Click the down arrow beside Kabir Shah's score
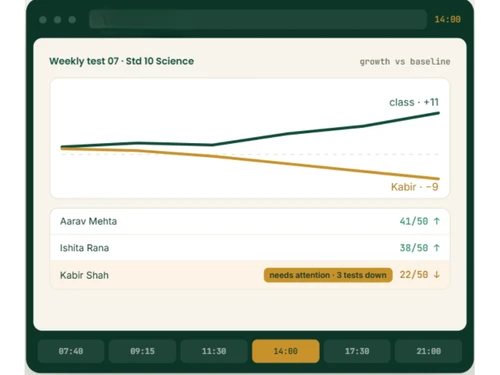The width and height of the screenshot is (500, 375). tap(437, 275)
